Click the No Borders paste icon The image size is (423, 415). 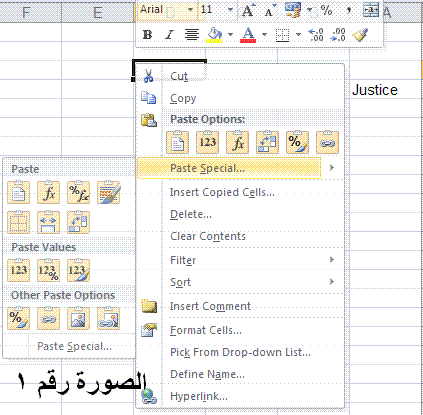coord(18,222)
